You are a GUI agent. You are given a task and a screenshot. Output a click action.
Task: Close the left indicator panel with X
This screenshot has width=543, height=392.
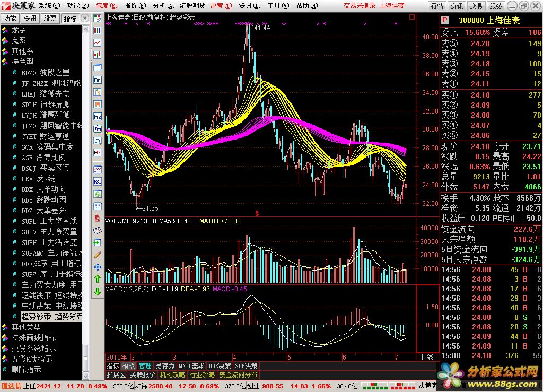(x=85, y=18)
